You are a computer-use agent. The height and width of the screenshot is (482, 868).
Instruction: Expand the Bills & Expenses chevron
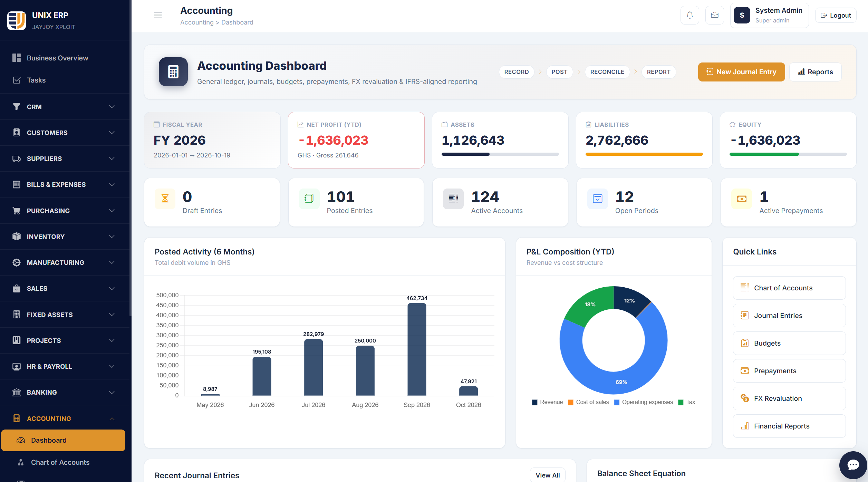tap(112, 184)
